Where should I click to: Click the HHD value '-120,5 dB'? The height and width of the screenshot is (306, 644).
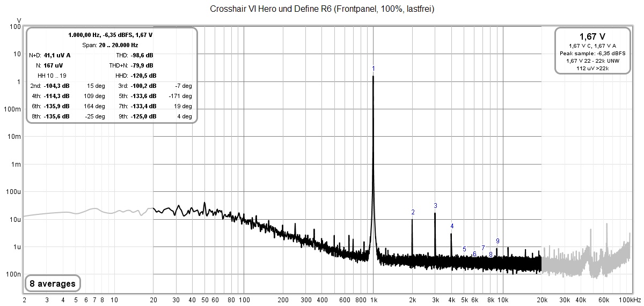pyautogui.click(x=142, y=76)
